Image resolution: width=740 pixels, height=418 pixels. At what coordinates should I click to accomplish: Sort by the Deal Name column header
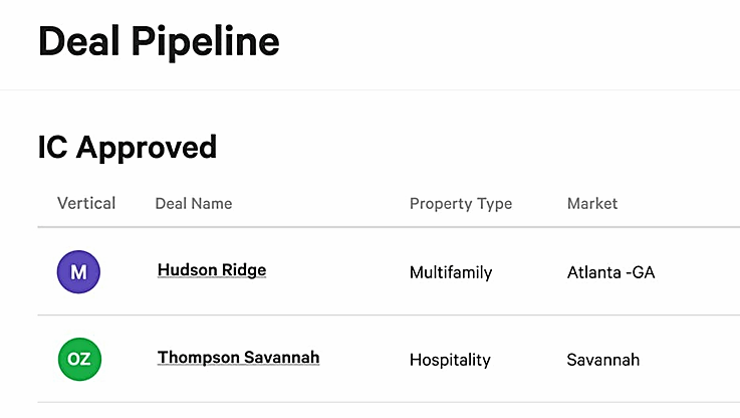[x=193, y=203]
